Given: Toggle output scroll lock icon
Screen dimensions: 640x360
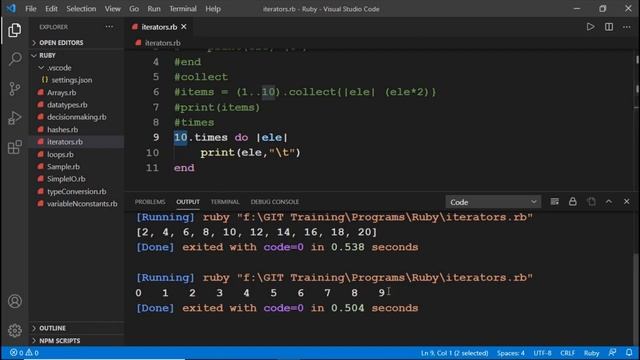Looking at the screenshot, I should 573,202.
